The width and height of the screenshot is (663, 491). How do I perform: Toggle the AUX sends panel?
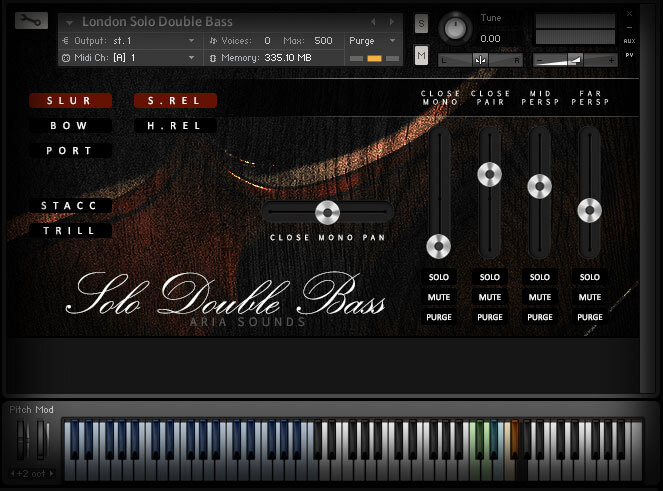(630, 41)
